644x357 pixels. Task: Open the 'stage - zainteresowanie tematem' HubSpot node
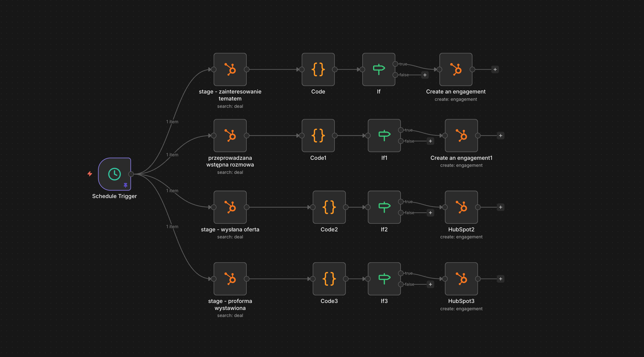coord(230,70)
